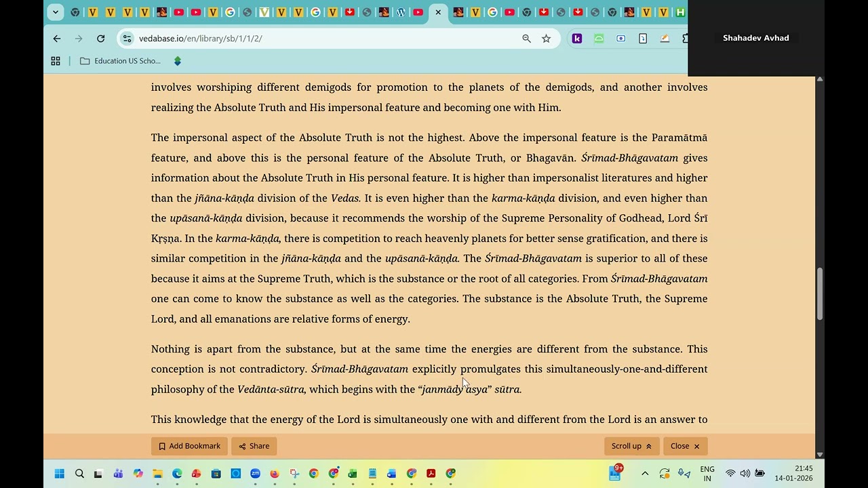Go back to the previous page
Screen dimensions: 868x488
click(57, 39)
